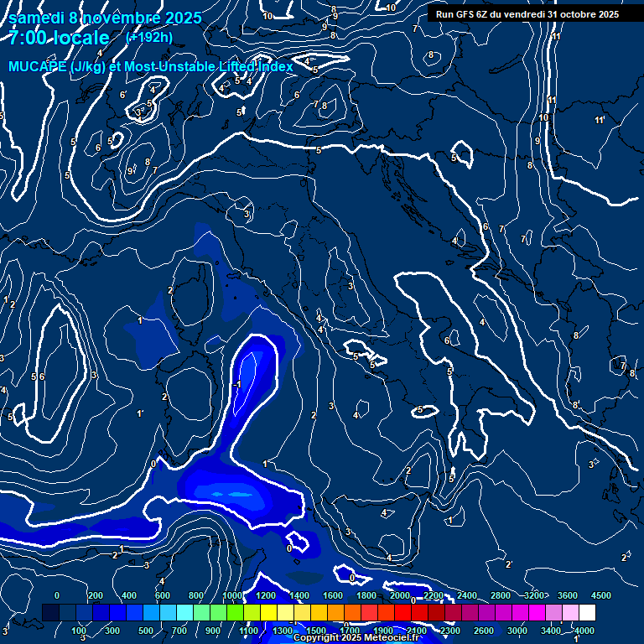Click the '7:00 locale' time label
644x644 pixels.
pyautogui.click(x=59, y=38)
